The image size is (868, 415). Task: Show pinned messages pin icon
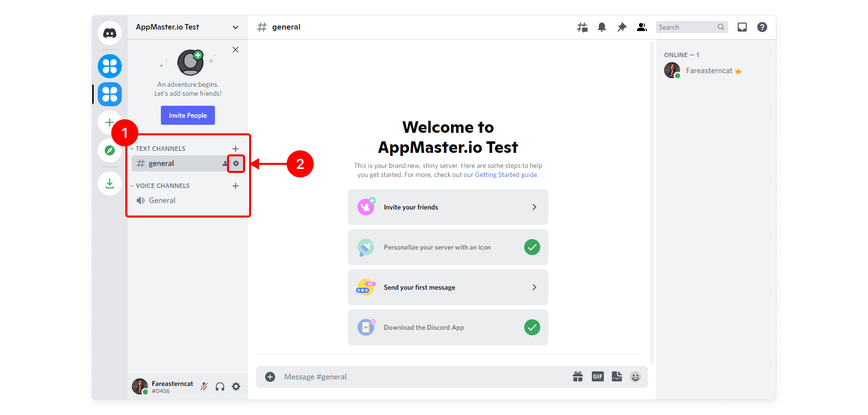(x=622, y=27)
